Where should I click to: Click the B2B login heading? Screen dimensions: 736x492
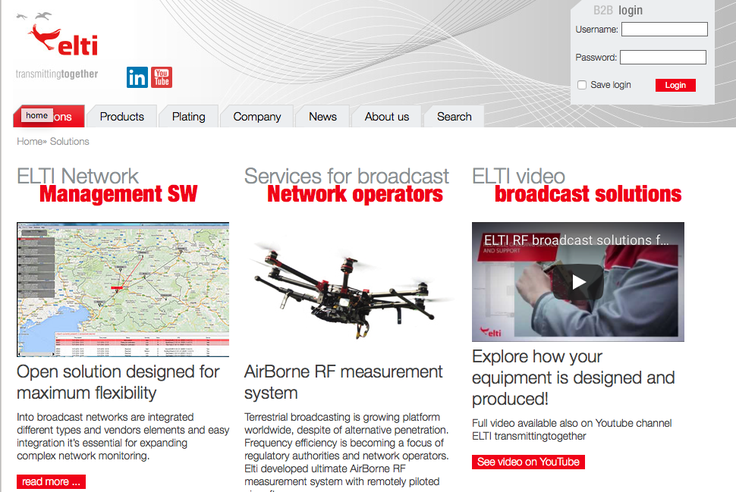(x=618, y=10)
